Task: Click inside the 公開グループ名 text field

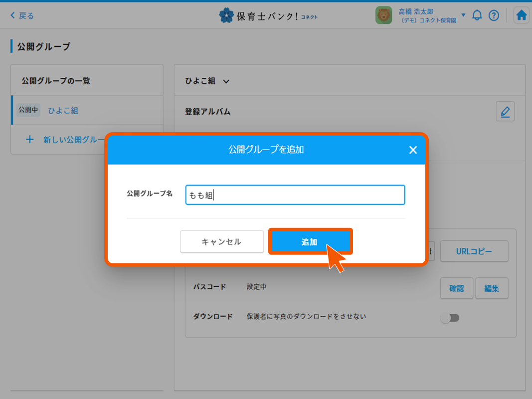Action: tap(295, 195)
